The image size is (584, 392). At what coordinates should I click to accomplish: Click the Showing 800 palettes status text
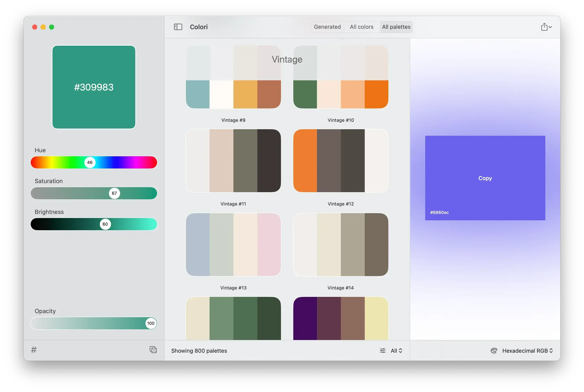(x=199, y=351)
